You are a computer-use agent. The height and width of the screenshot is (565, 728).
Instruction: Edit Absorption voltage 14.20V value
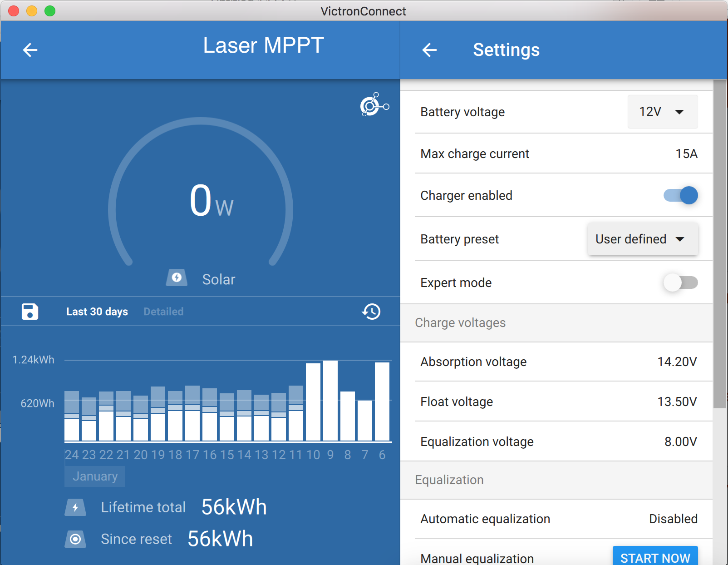point(677,362)
